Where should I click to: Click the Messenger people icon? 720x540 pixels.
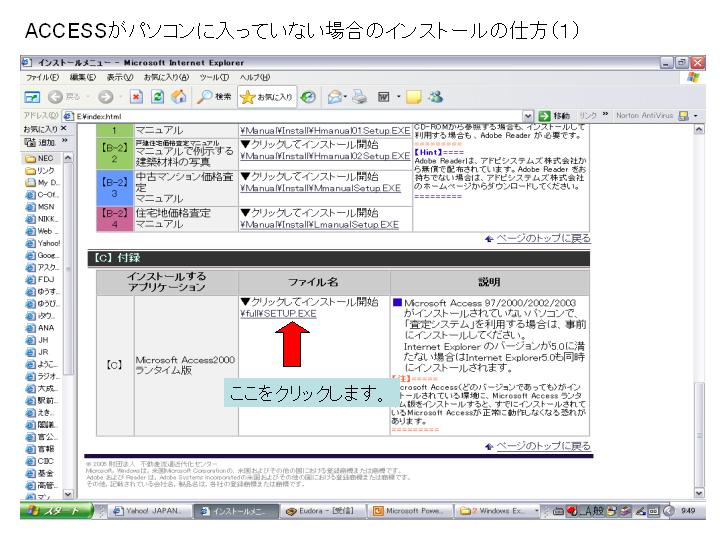click(x=435, y=97)
